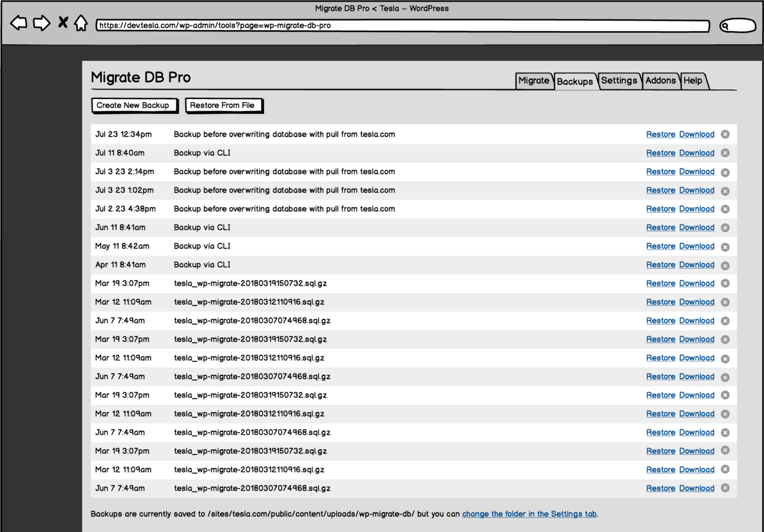
Task: Restore the Jul 23 12:34pm backup
Action: click(x=660, y=134)
